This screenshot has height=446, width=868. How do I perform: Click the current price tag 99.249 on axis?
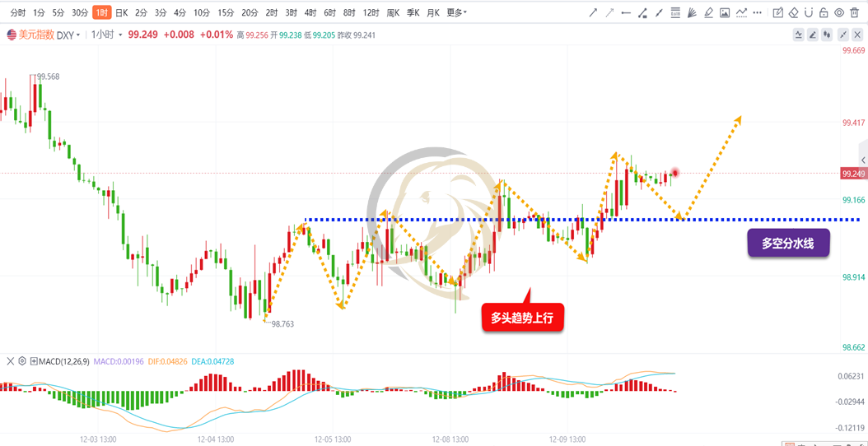tap(853, 173)
